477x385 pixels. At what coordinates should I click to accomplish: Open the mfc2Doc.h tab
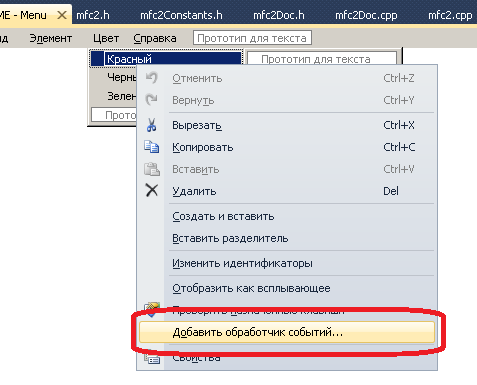click(x=279, y=15)
